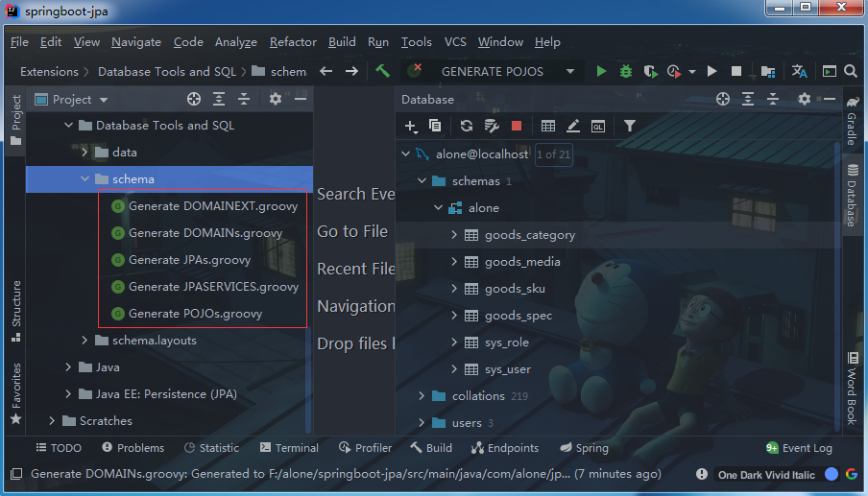Viewport: 868px width, 496px height.
Task: Click the blue circle status indicator
Action: coord(831,474)
